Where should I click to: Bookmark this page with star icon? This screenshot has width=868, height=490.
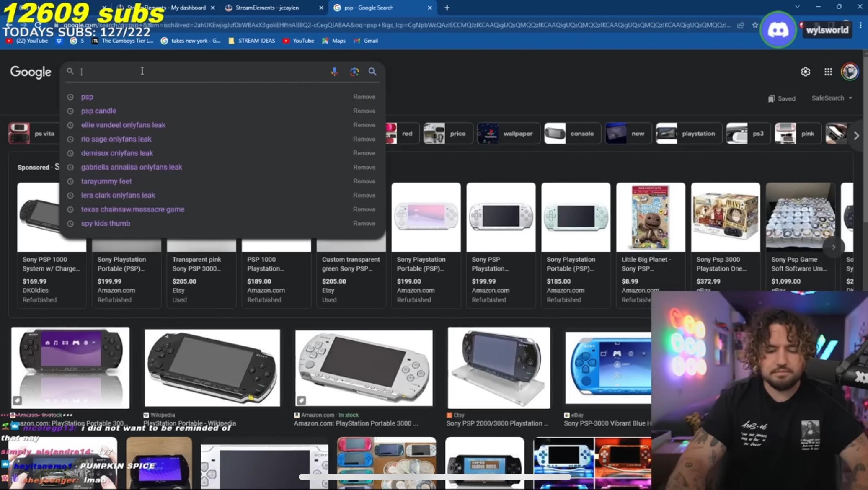(x=755, y=25)
